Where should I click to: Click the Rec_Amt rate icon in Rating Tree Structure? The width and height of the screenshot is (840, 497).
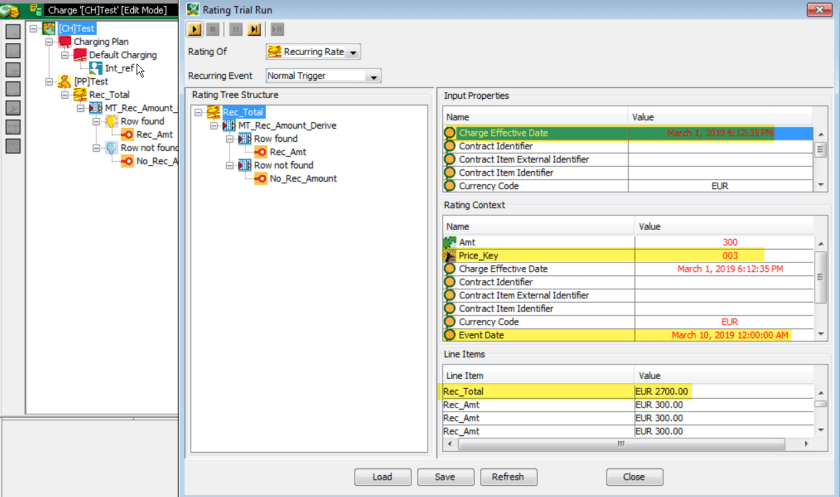[x=260, y=152]
